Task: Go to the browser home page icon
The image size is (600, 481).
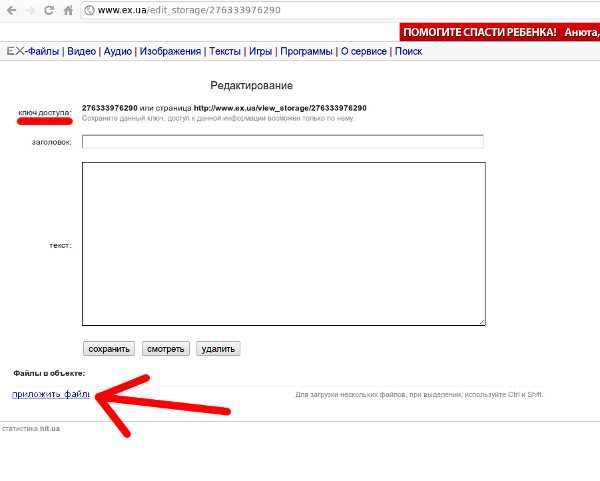Action: [68, 10]
